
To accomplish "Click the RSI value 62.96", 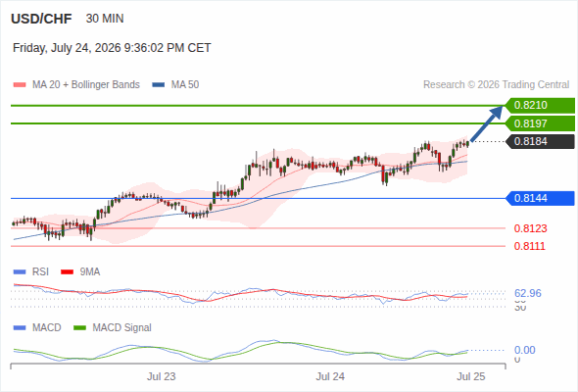I will tap(528, 294).
